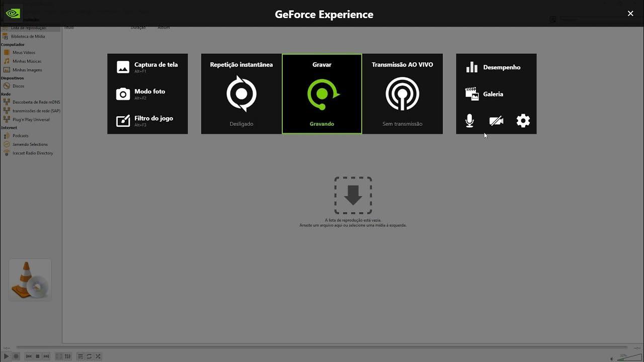Open the Desempenho performance panel

point(493,67)
